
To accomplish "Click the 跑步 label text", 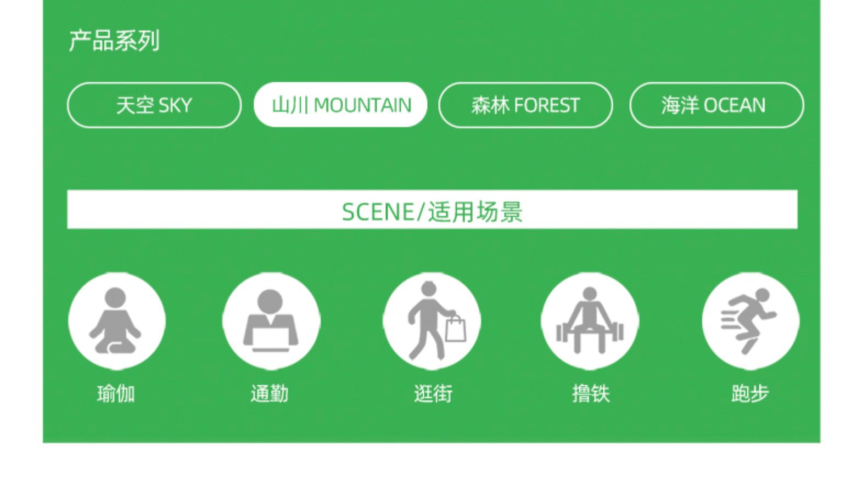I will tap(750, 393).
